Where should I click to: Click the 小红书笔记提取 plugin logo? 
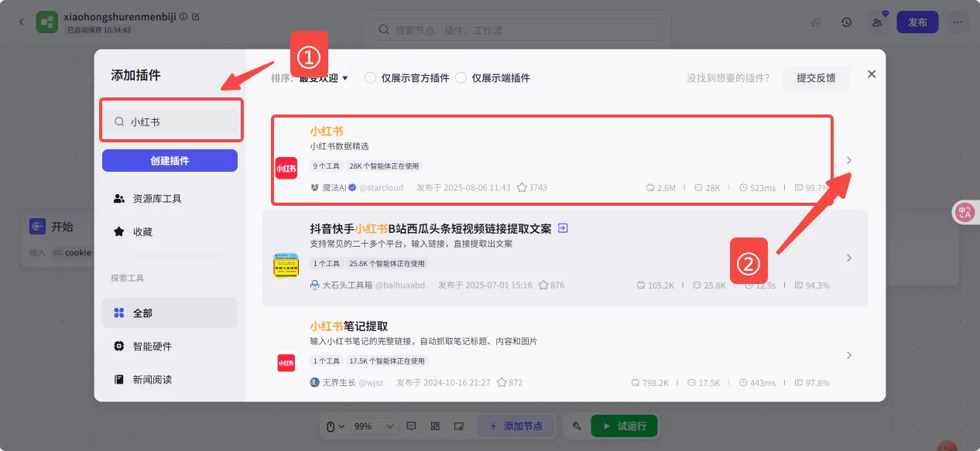pyautogui.click(x=286, y=362)
